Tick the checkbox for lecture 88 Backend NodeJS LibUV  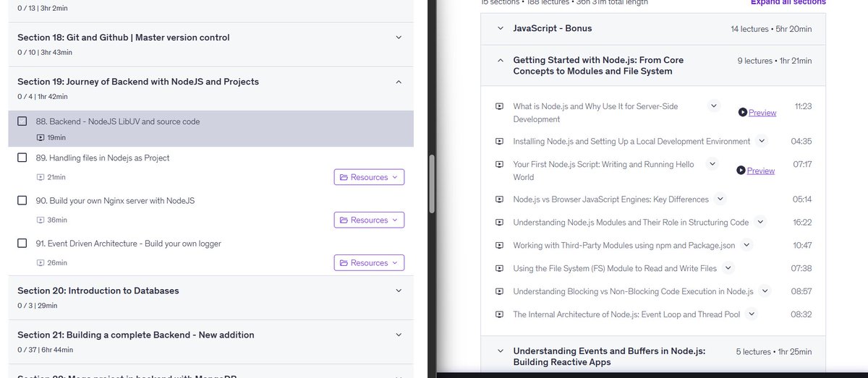22,121
